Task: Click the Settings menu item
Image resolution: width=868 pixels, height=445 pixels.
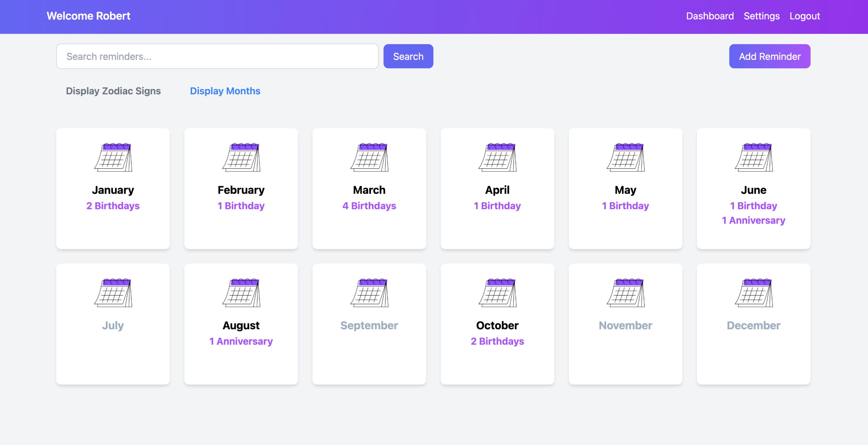Action: (x=762, y=15)
